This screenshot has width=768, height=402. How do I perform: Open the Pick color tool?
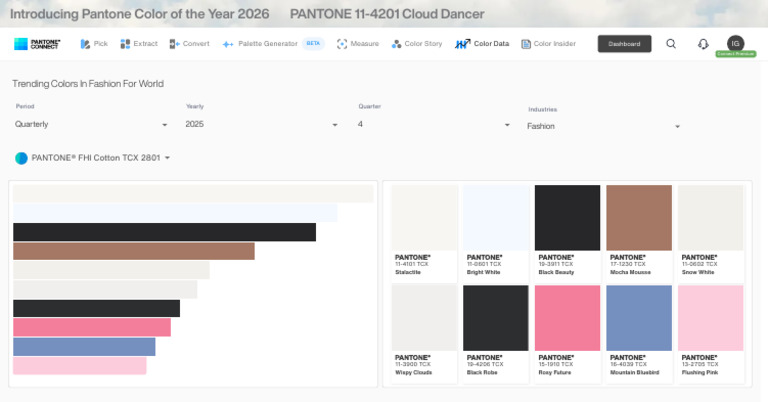pyautogui.click(x=94, y=44)
